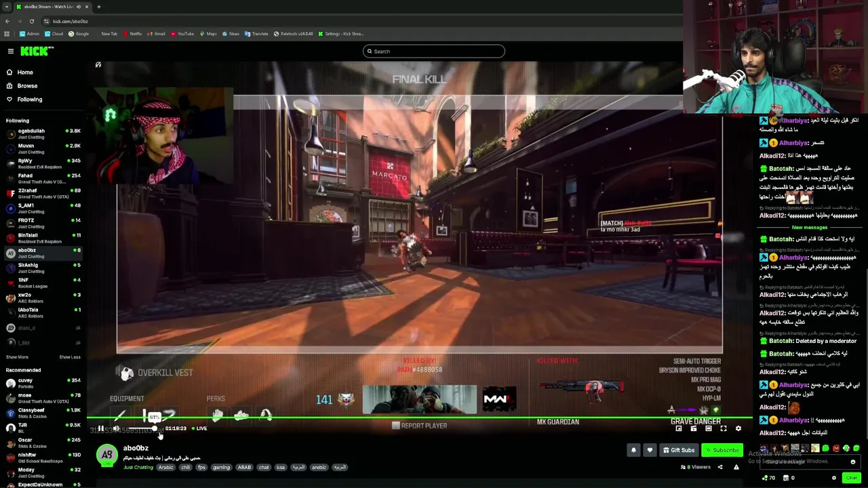Click notification bell for abo0bz

pyautogui.click(x=633, y=450)
